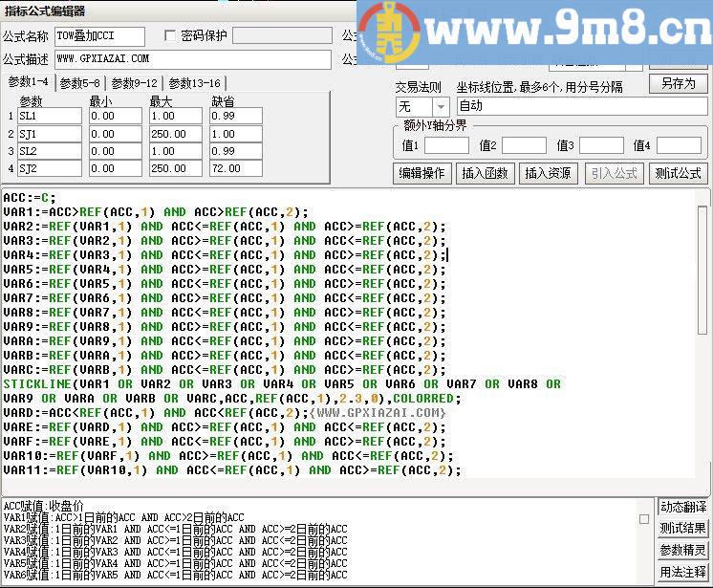Image resolution: width=713 pixels, height=588 pixels.
Task: Switch to the 参数9-12 tab
Action: point(134,83)
